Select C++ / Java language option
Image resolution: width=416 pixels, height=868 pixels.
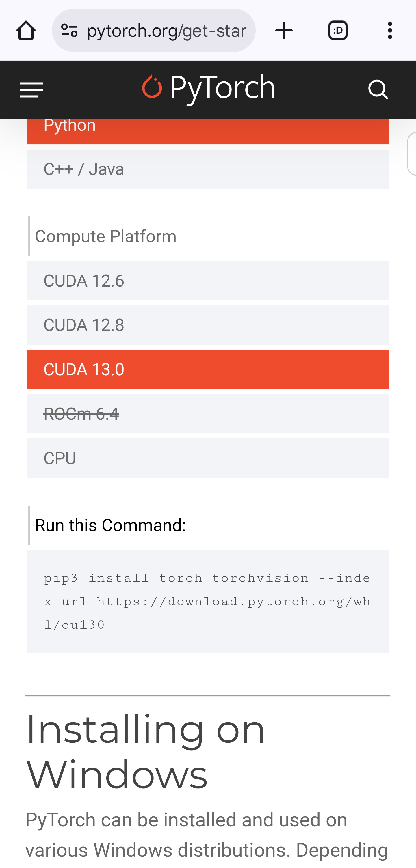point(208,169)
